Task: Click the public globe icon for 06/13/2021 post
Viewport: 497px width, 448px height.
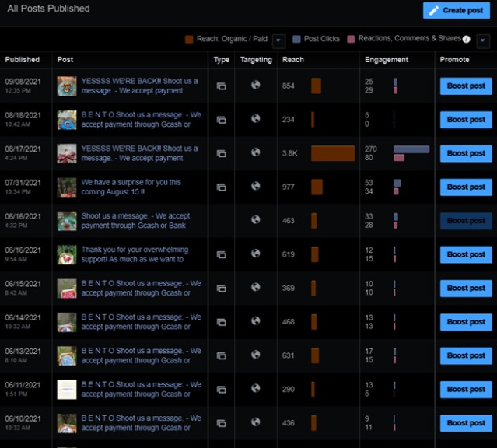Action: click(x=255, y=355)
